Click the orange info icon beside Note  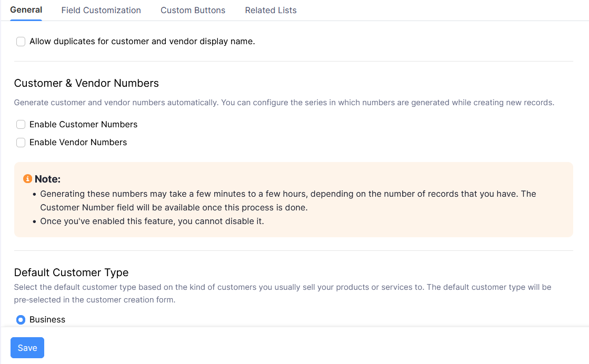coord(28,179)
